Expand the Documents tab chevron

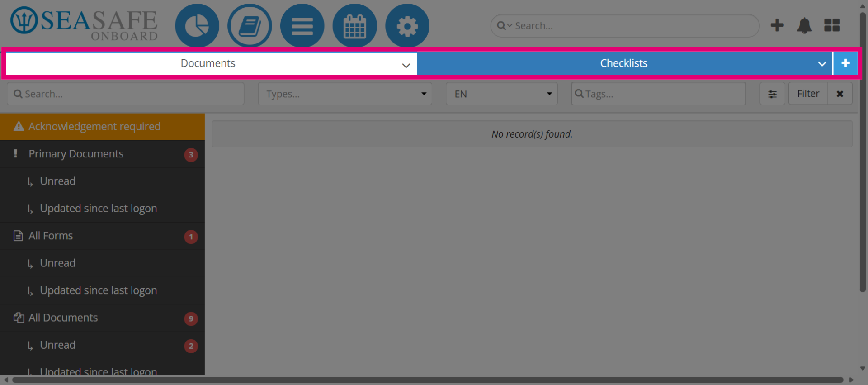406,65
